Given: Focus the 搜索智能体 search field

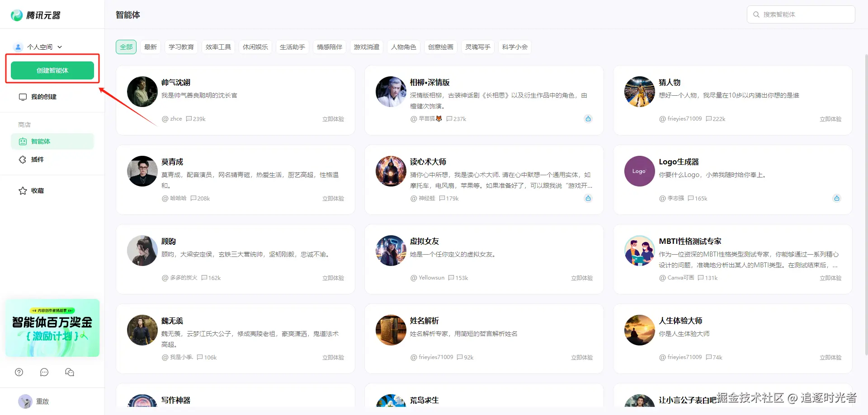Looking at the screenshot, I should coord(801,14).
